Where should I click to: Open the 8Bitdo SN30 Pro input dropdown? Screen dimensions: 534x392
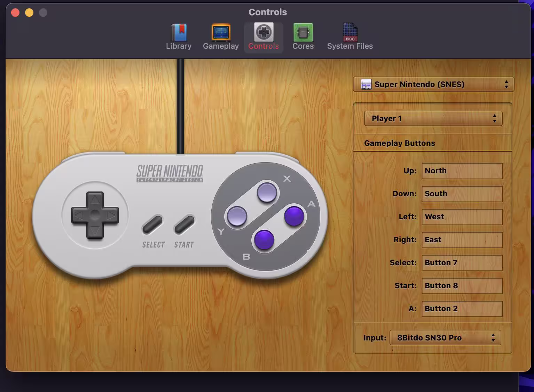445,338
